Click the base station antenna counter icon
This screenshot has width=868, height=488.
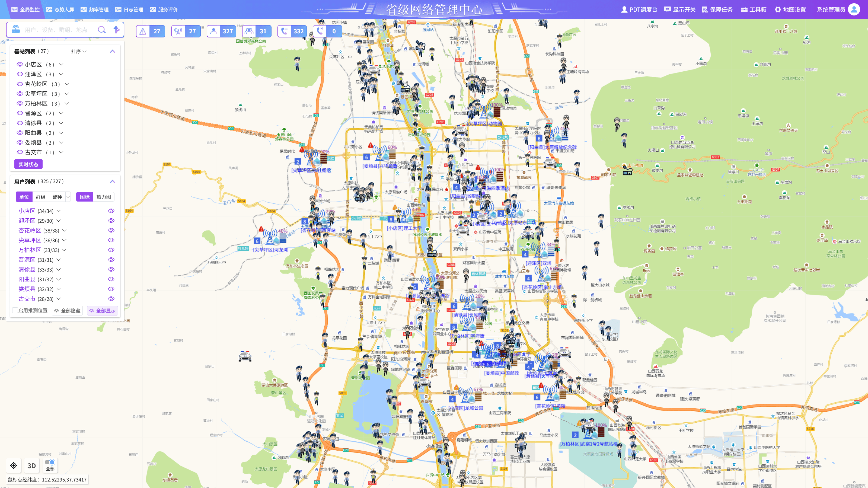click(178, 31)
